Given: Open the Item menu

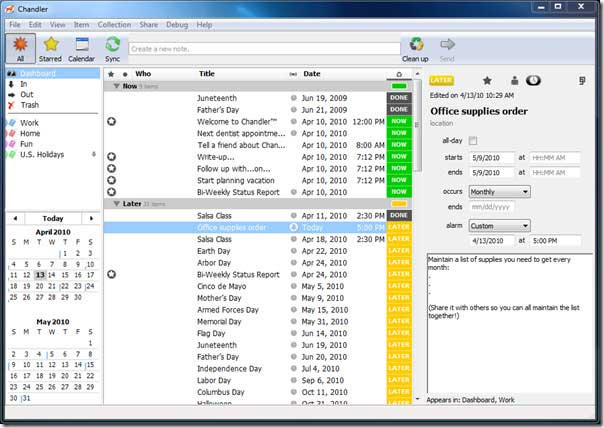Looking at the screenshot, I should 81,25.
